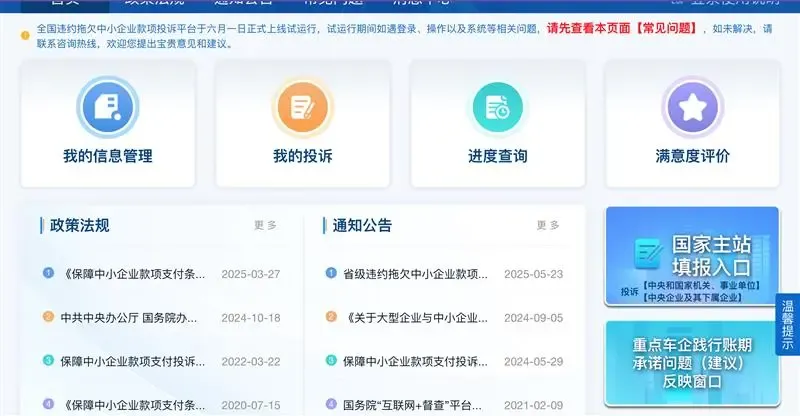The height and width of the screenshot is (416, 800).
Task: Open 更多 in the 政策法规 section
Action: pyautogui.click(x=266, y=226)
